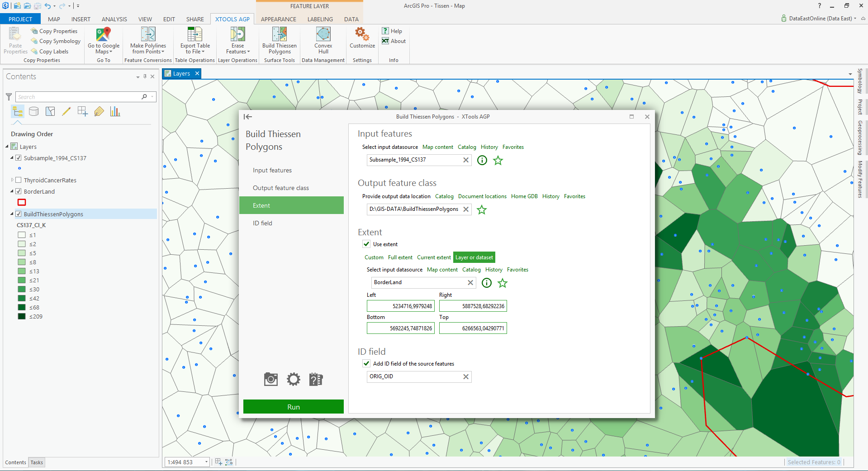Select Full extent link

(400, 257)
